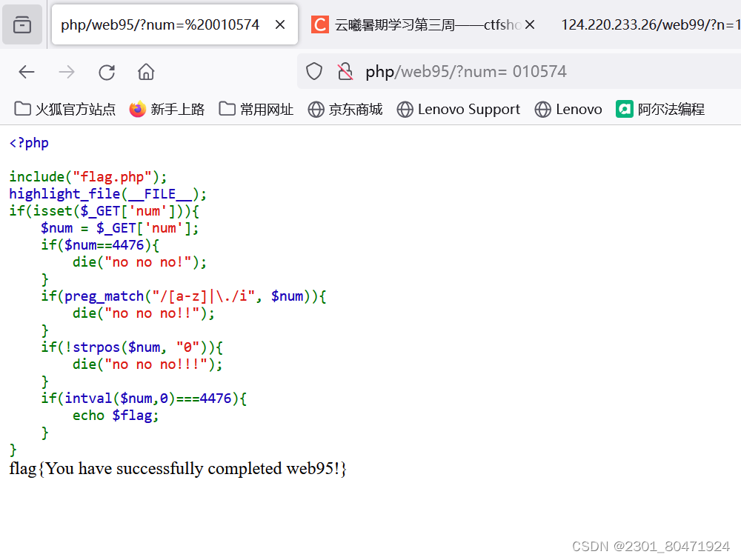Open the tracking protection shield panel

313,71
